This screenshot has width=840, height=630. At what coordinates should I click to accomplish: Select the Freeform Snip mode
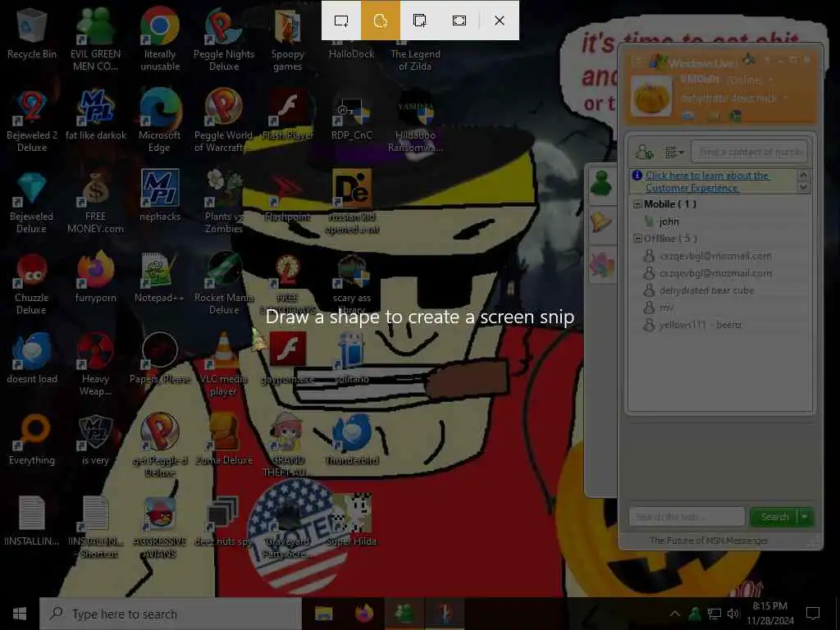click(381, 21)
